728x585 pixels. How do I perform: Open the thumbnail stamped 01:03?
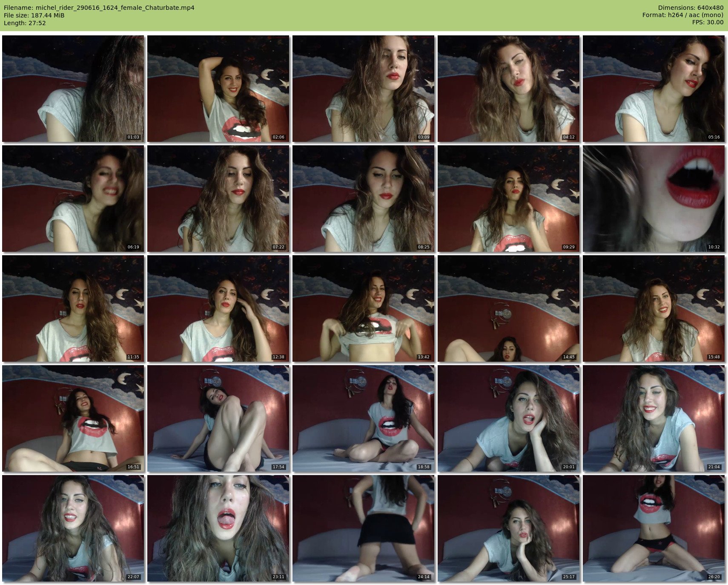[73, 89]
